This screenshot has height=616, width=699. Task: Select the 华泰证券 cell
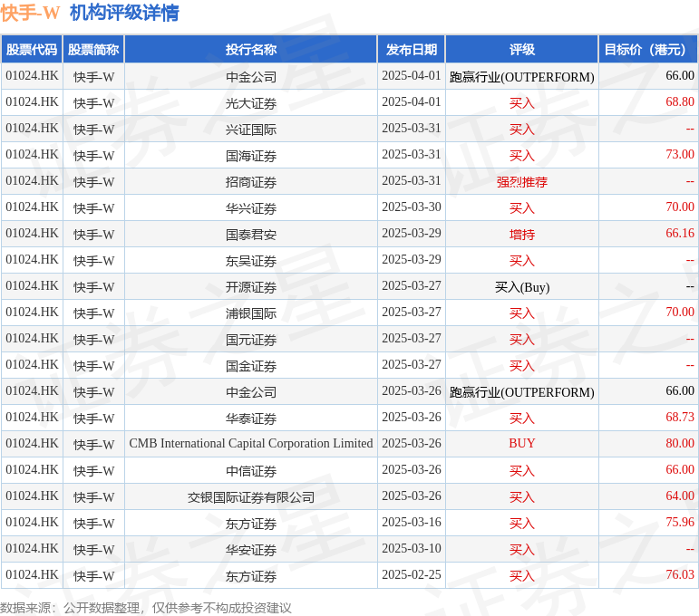(251, 419)
